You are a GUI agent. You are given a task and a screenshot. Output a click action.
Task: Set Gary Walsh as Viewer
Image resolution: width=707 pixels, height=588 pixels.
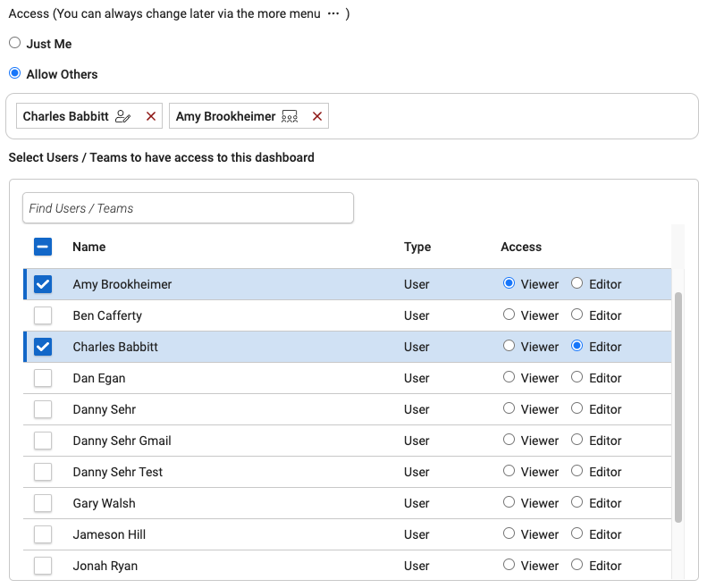[x=509, y=502]
